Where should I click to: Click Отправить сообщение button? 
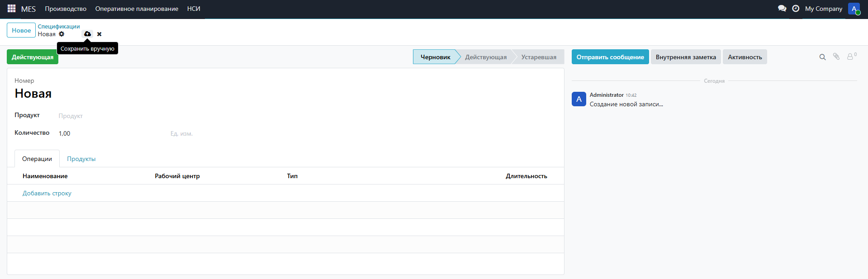[x=610, y=57]
